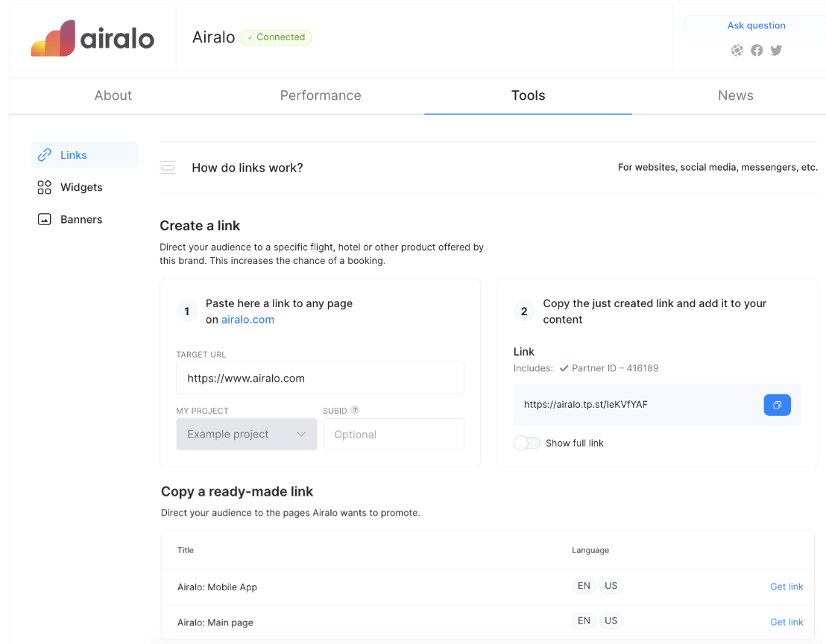Click the Airalo: Main page title
Viewport: 826px width, 644px height.
(x=215, y=622)
